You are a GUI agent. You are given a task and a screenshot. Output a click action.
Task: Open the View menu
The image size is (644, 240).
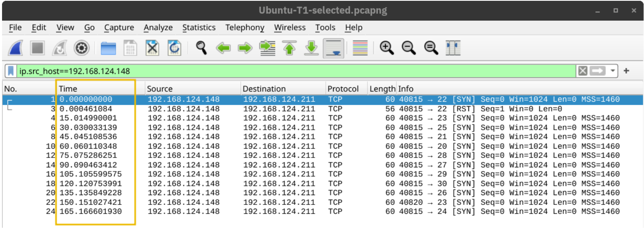(65, 27)
